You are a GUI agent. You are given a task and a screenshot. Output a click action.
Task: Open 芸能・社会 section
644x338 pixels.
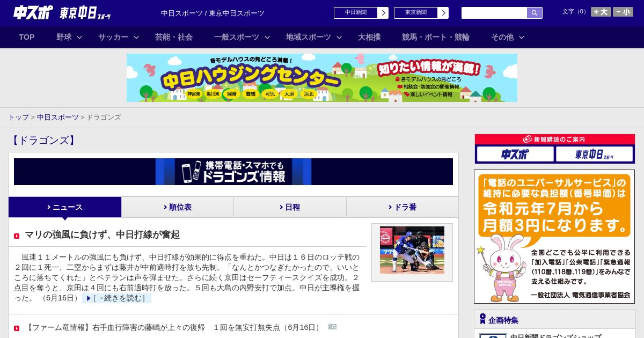point(174,37)
